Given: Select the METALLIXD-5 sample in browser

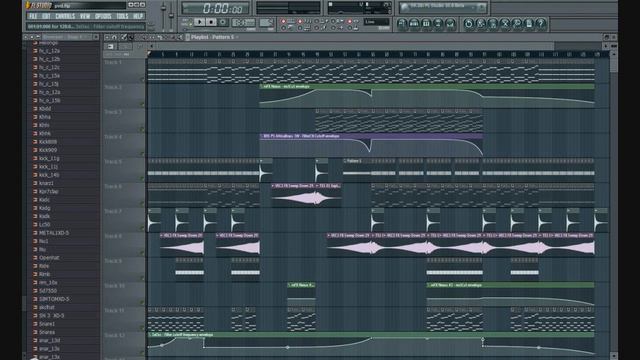Looking at the screenshot, I should [x=54, y=233].
